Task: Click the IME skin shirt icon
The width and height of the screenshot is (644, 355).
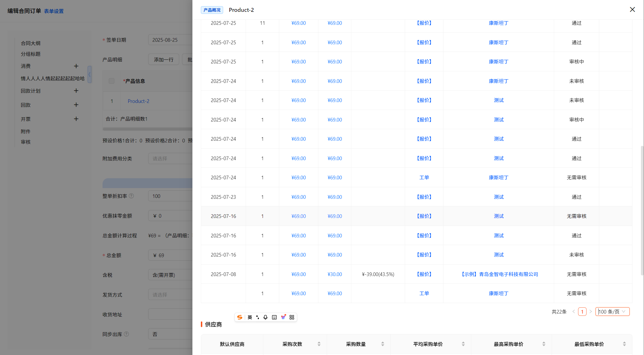Action: point(283,317)
